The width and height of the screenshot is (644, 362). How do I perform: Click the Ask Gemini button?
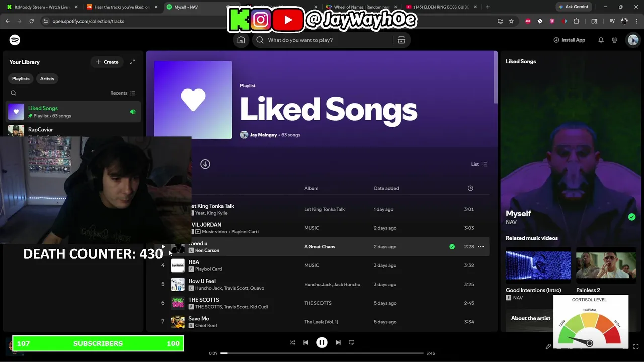pyautogui.click(x=573, y=7)
